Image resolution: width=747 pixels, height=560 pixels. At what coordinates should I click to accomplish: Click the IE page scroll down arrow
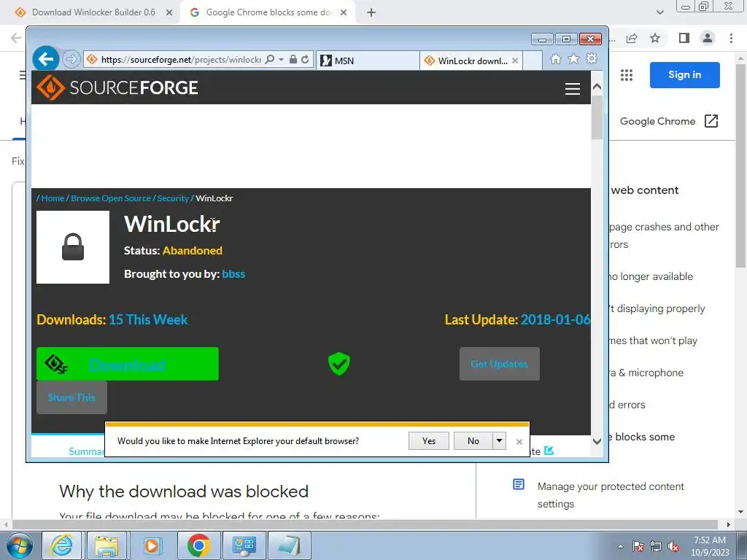pos(597,441)
